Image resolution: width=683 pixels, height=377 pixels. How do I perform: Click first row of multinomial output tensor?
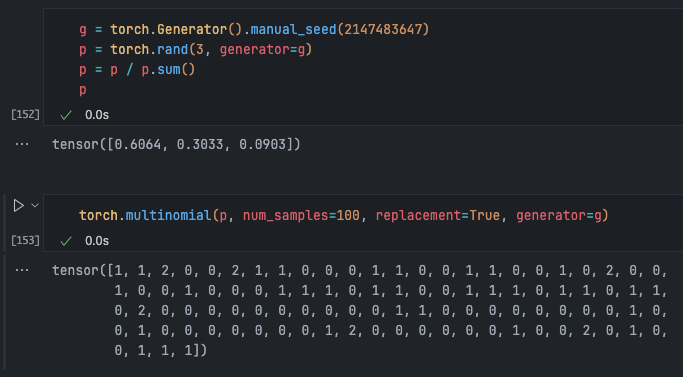360,271
